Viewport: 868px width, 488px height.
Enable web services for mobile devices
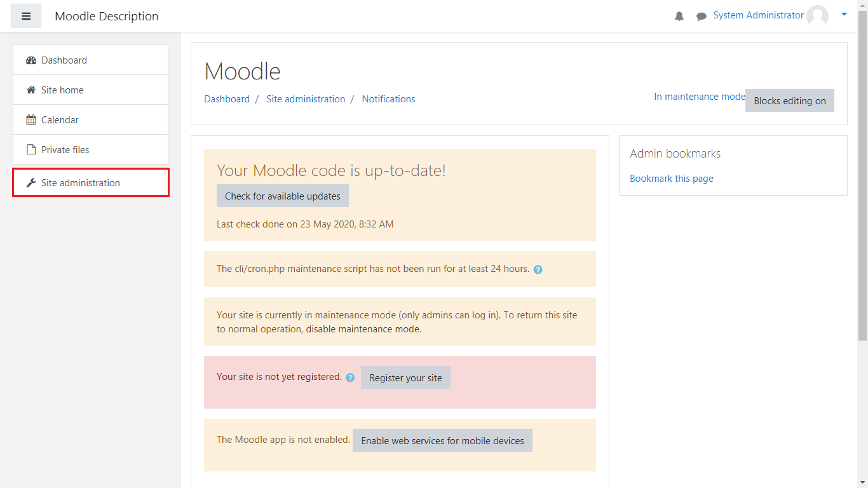(442, 440)
